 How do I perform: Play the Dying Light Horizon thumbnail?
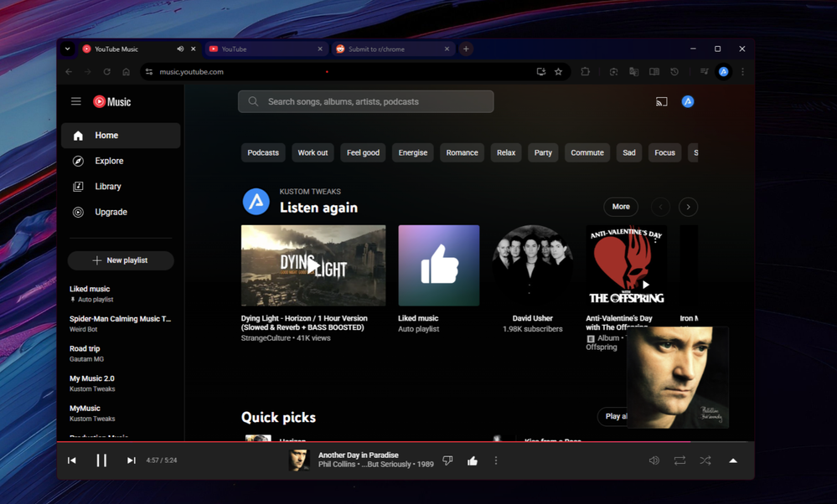313,265
